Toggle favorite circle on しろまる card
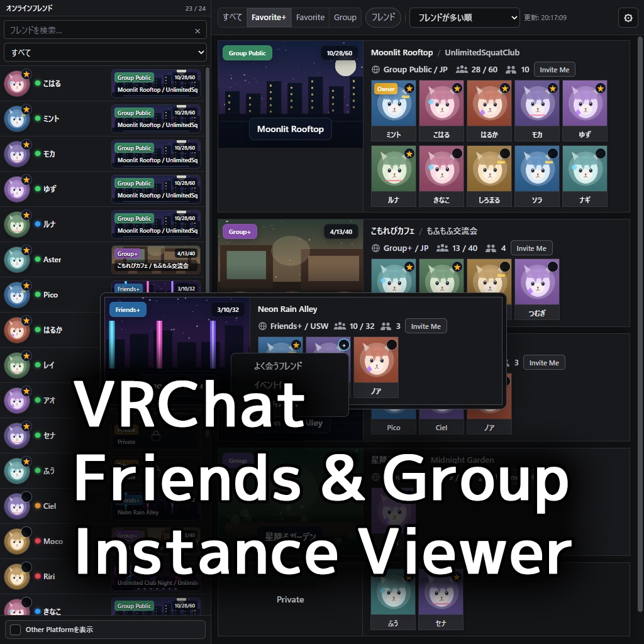 (x=505, y=153)
